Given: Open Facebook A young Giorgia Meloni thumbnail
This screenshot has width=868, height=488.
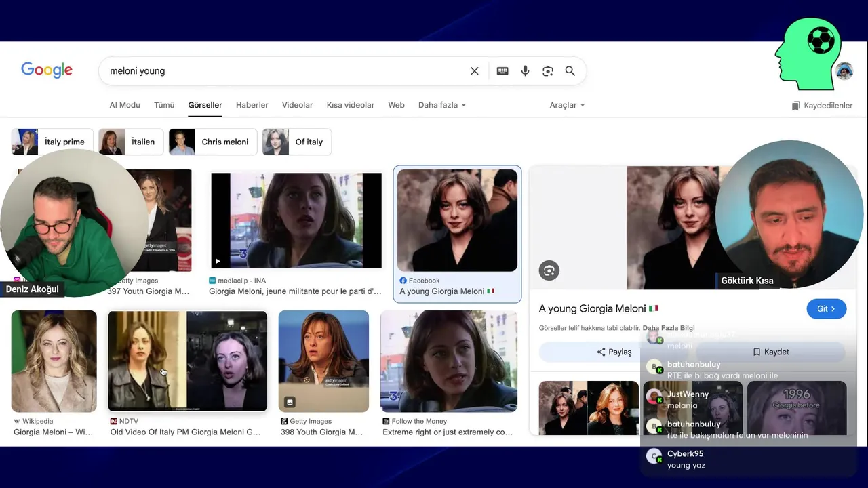Looking at the screenshot, I should click(x=457, y=220).
